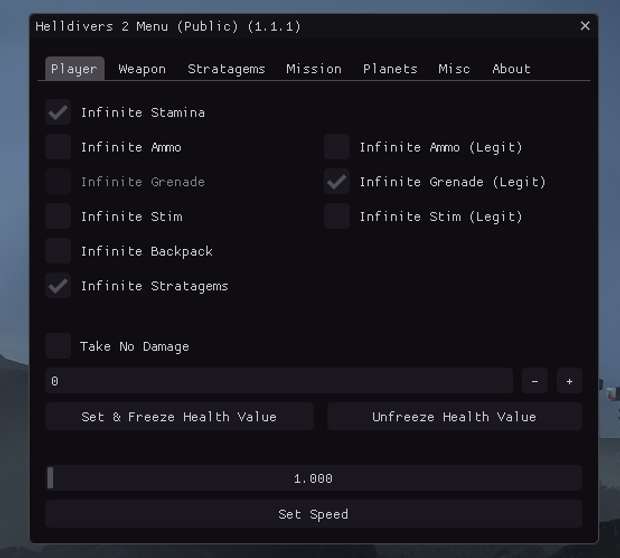Click the plus button for health value
The image size is (620, 558).
(569, 381)
